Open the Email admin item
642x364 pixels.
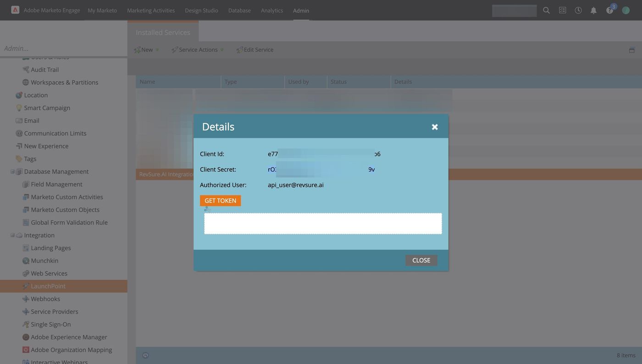click(x=32, y=121)
